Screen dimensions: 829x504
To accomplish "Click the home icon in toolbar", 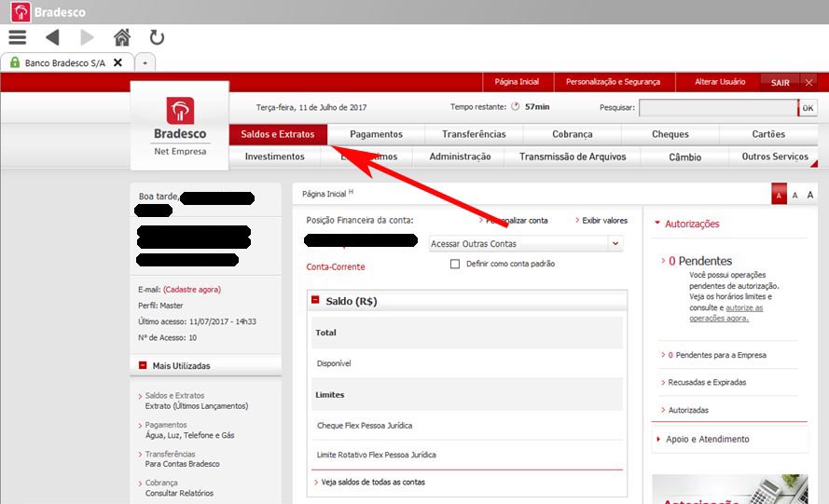I will click(x=122, y=37).
